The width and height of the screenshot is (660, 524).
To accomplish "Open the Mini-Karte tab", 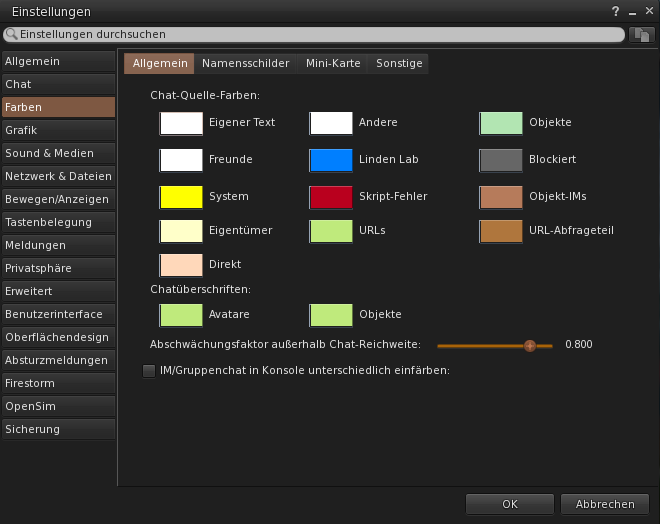I will (x=333, y=63).
